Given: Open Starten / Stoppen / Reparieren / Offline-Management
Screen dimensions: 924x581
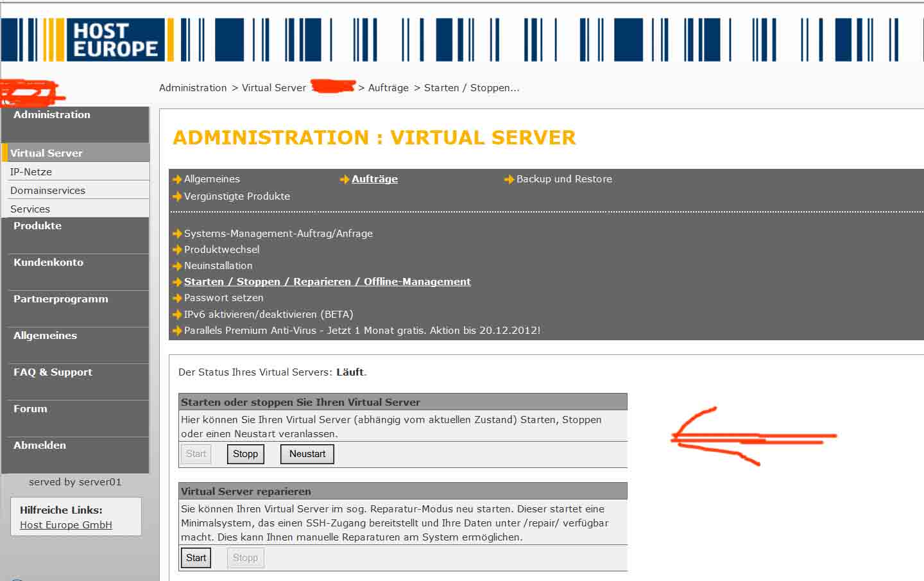Looking at the screenshot, I should coord(327,282).
